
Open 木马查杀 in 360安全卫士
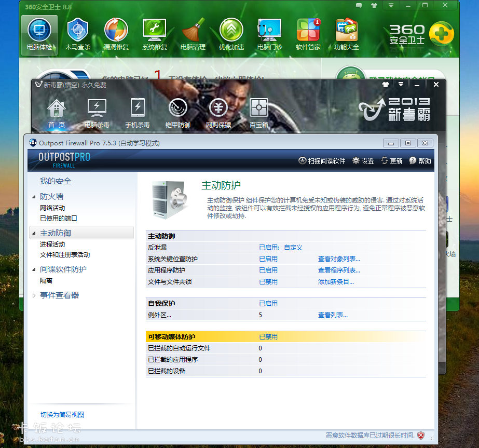pyautogui.click(x=78, y=35)
